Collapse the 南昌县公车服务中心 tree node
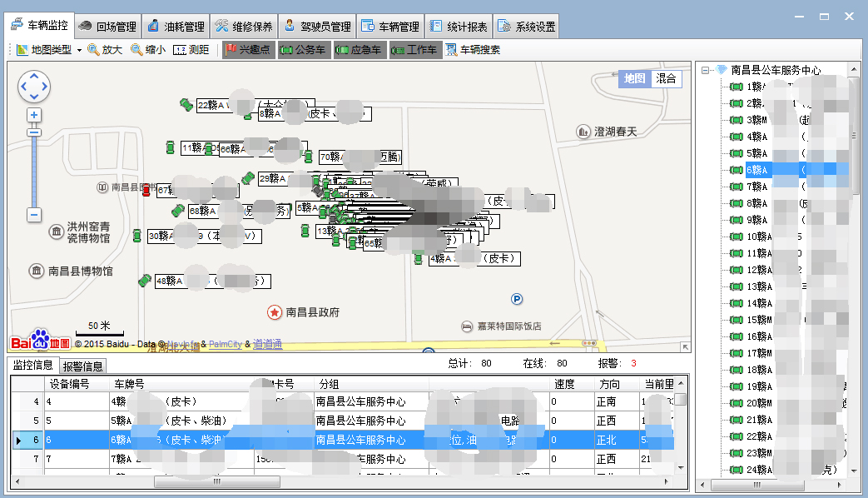 coord(705,71)
